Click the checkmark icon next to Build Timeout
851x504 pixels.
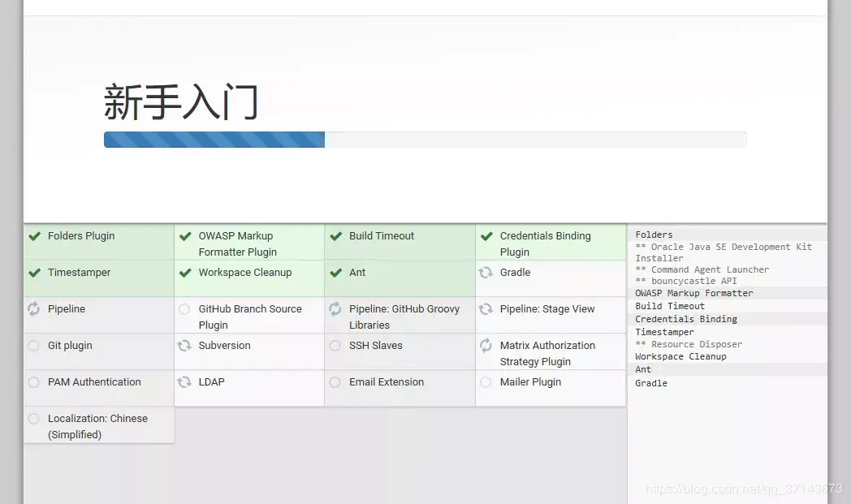pos(336,236)
